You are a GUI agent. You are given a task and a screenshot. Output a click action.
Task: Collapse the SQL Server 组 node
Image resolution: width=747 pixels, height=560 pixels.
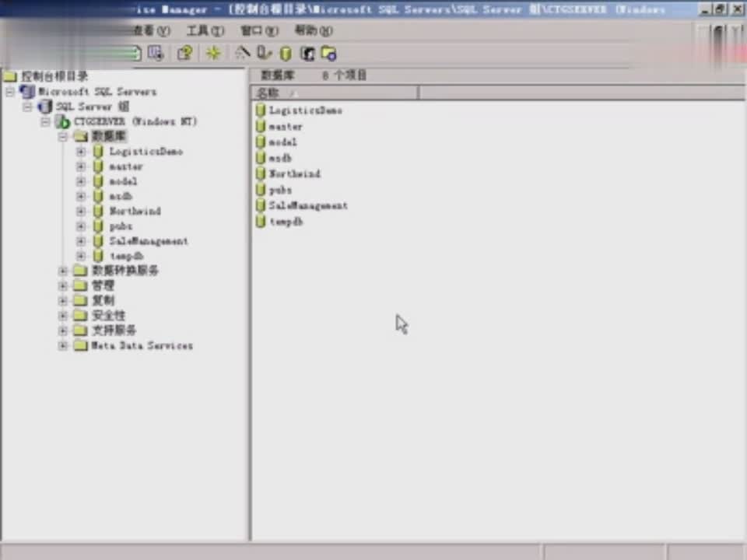pos(28,107)
